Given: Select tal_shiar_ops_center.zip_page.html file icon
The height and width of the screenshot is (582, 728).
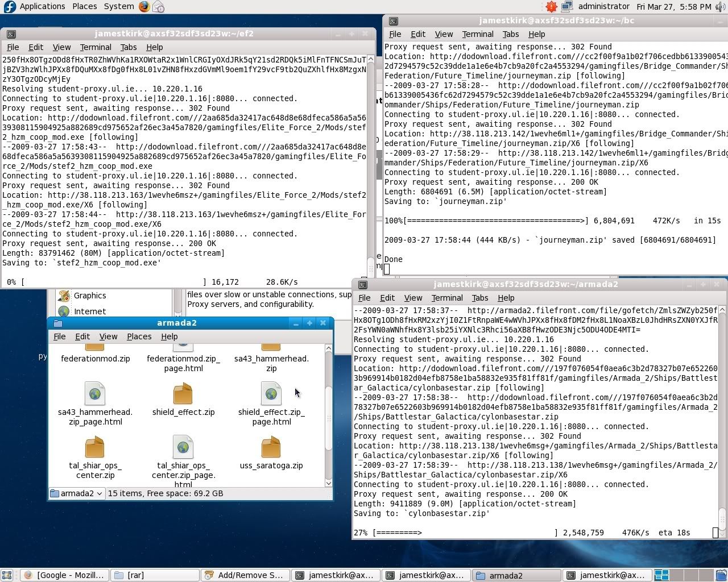Looking at the screenshot, I should pyautogui.click(x=183, y=447).
